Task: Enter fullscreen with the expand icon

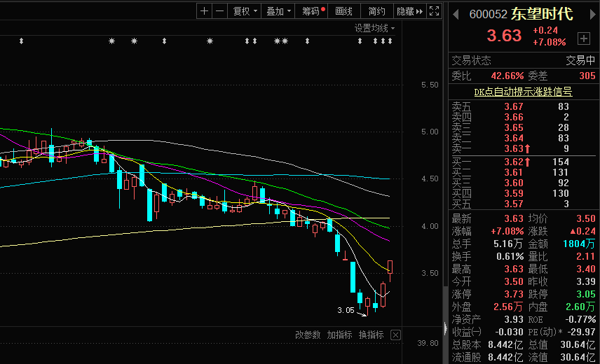Action: [x=434, y=11]
